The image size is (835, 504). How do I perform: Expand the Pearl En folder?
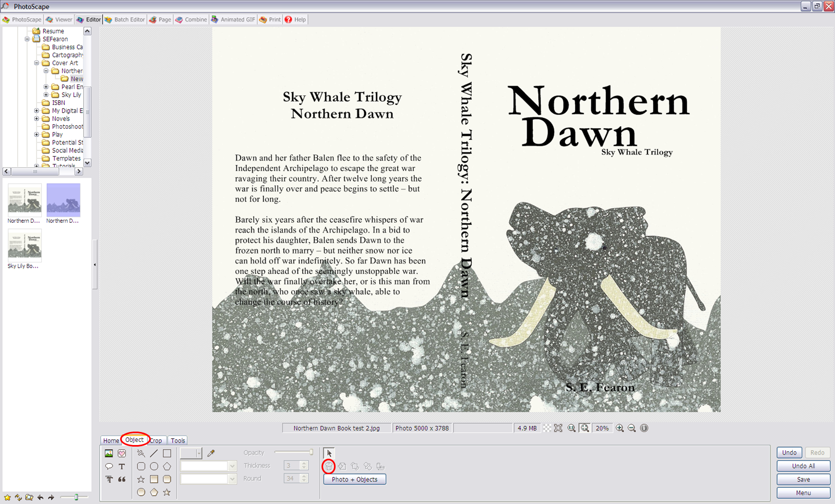46,87
